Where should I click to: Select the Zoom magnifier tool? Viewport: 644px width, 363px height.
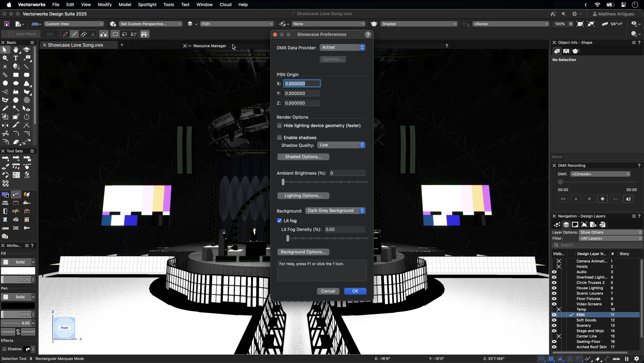coord(5,58)
